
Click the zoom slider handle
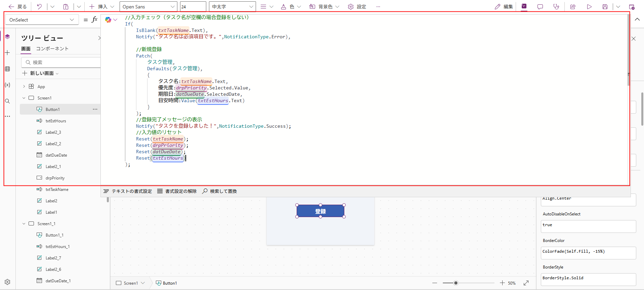(456, 283)
